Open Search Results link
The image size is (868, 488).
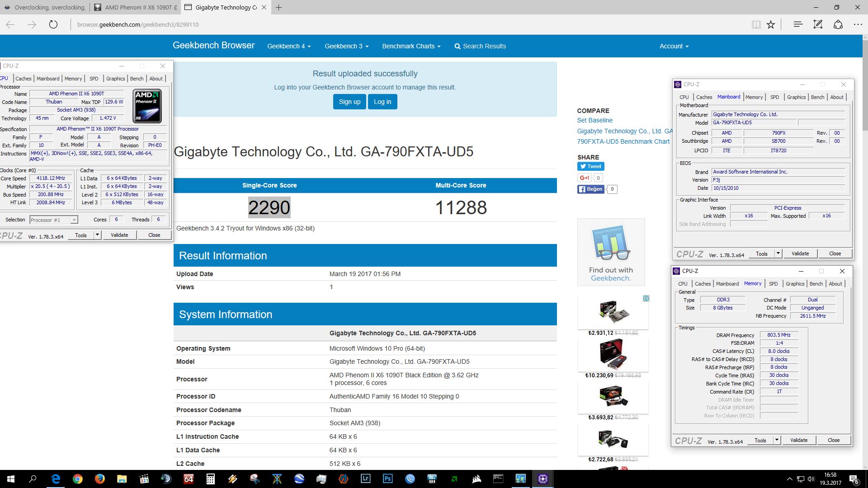pyautogui.click(x=480, y=46)
